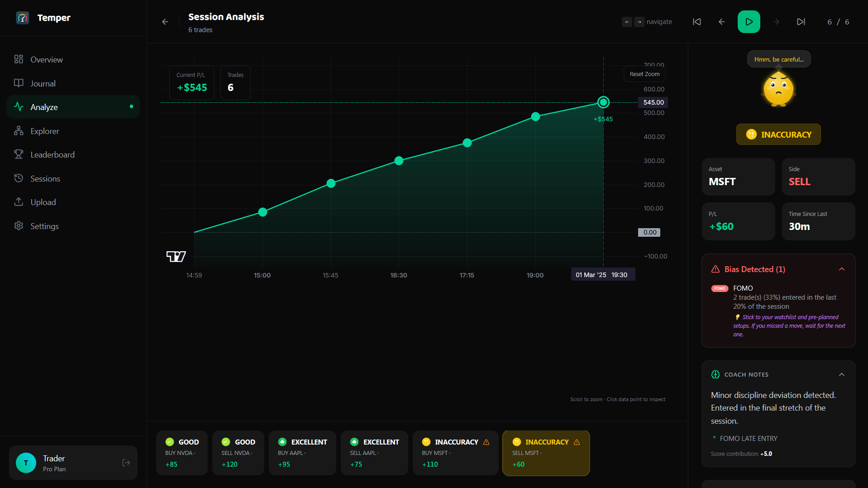Skip to the last trade
868x488 pixels.
(x=801, y=22)
